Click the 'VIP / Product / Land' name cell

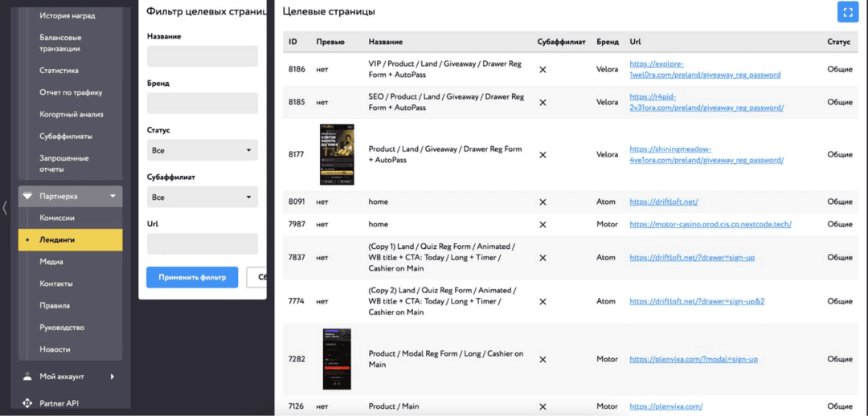445,69
